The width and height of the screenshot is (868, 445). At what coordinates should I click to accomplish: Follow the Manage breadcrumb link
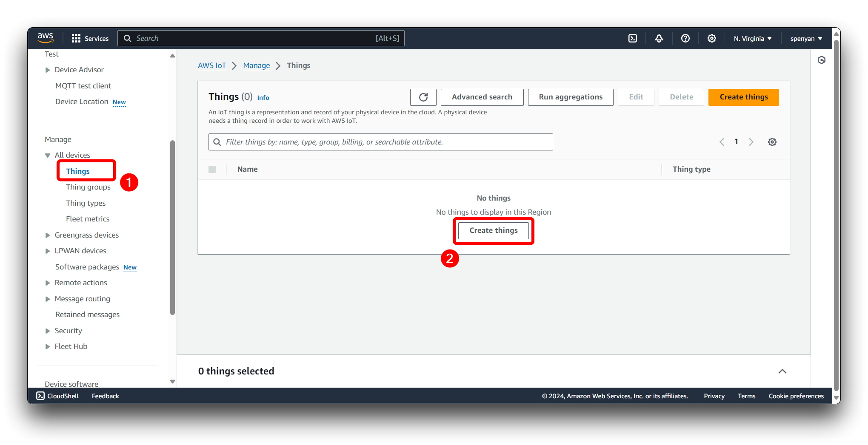pyautogui.click(x=257, y=65)
